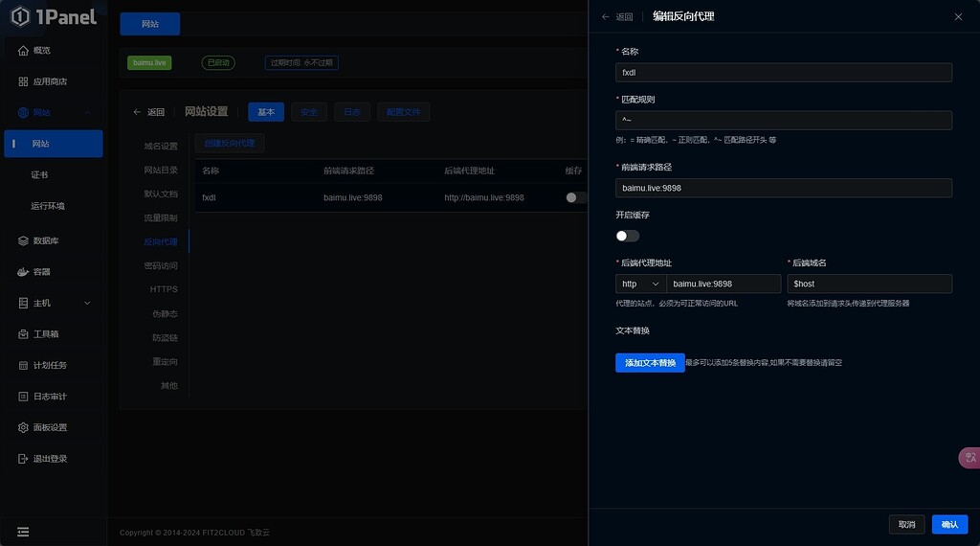Click the Panel Settings gear icon
980x546 pixels.
coord(24,427)
